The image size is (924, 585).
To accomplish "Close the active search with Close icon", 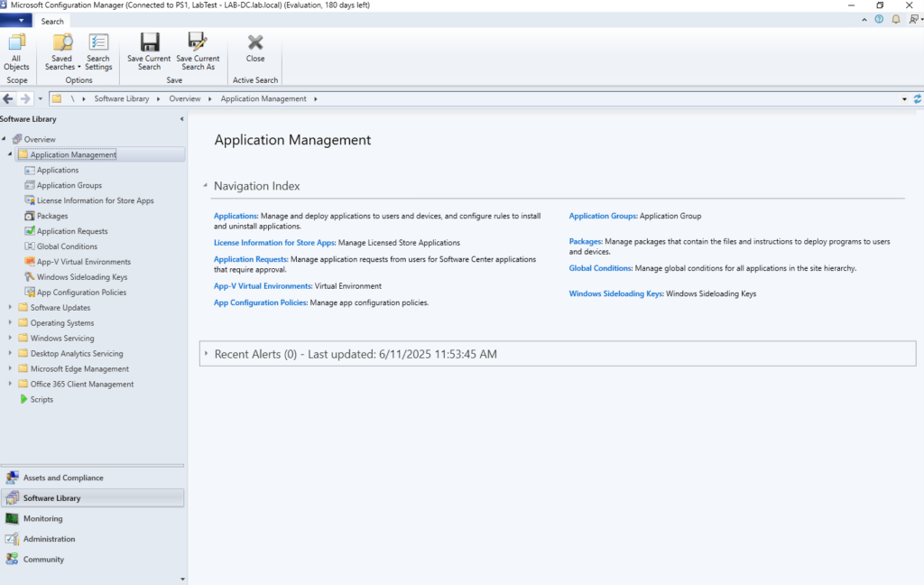I will point(255,43).
